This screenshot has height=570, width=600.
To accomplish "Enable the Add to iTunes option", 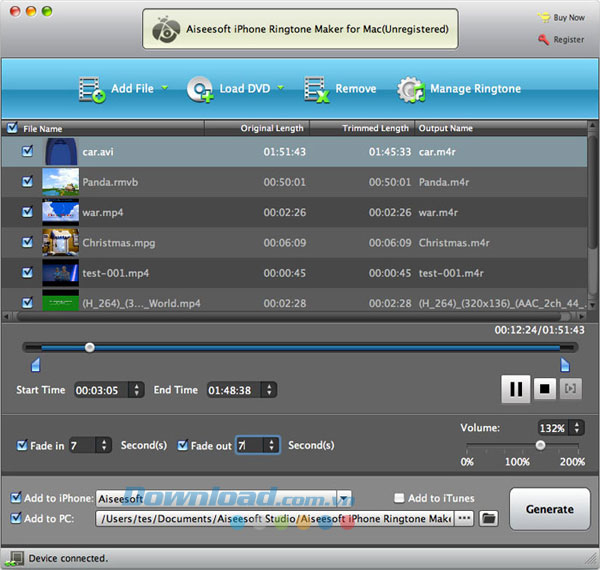I will click(399, 498).
